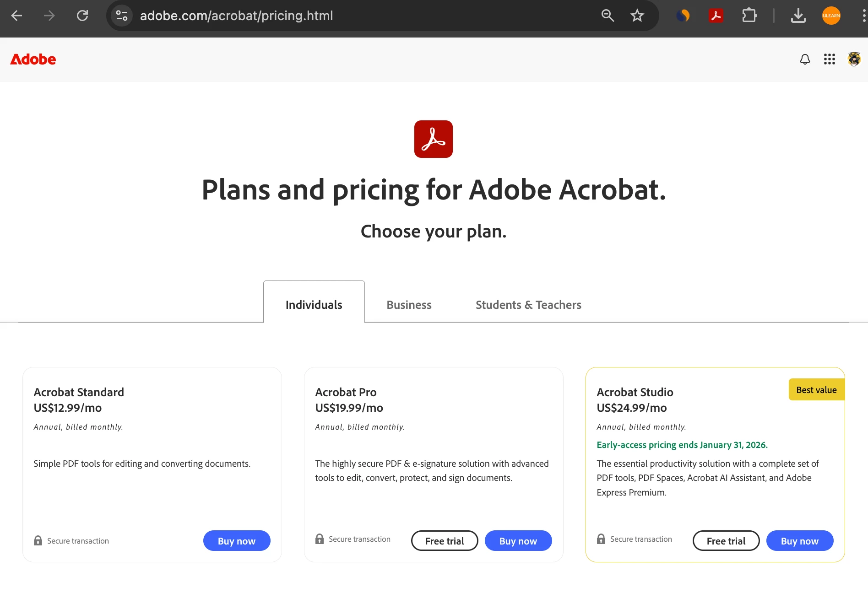The image size is (868, 593).
Task: Click the 'Simple PDF tools for editing' description
Action: 142,464
